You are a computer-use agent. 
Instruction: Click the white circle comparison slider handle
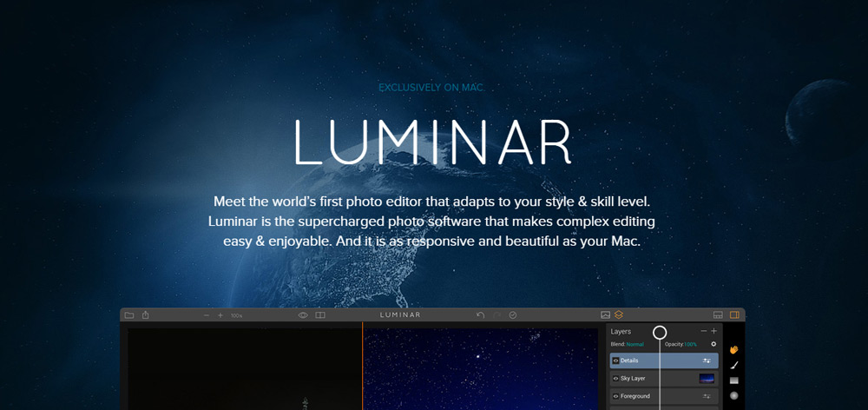click(x=660, y=333)
